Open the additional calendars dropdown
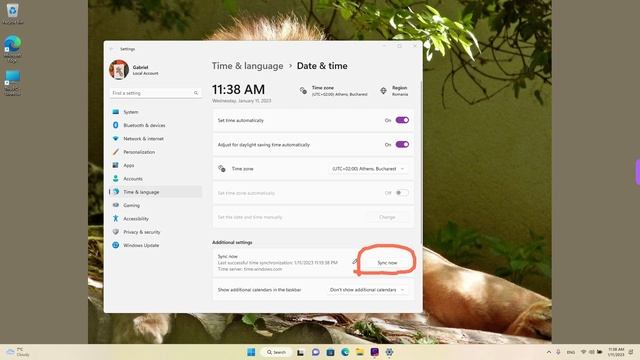Viewport: 640px width, 360px height. pyautogui.click(x=367, y=290)
